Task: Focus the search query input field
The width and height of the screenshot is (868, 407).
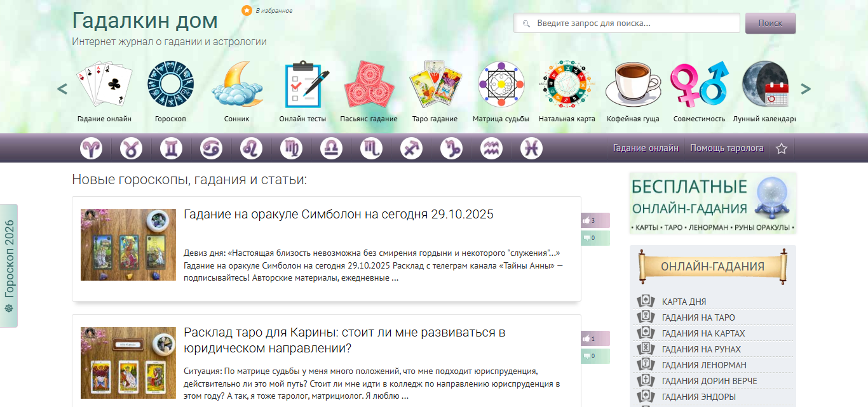Action: pyautogui.click(x=627, y=23)
